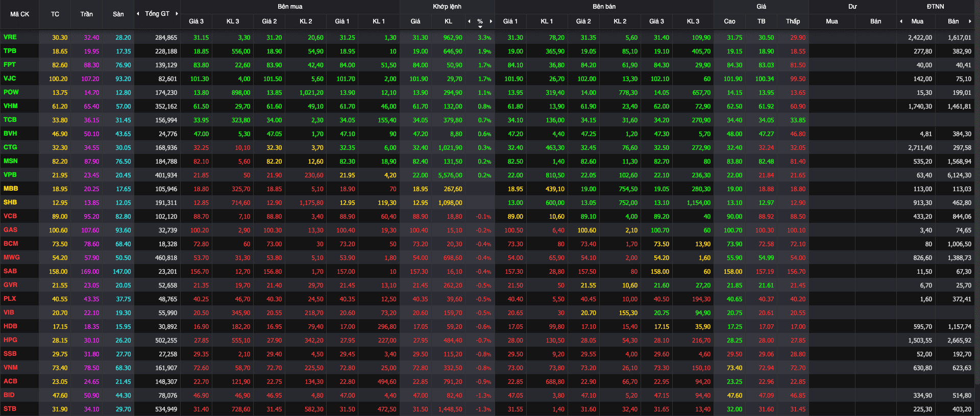Click VPB's matched volume 5,576,00
The height and width of the screenshot is (416, 980).
coord(450,175)
